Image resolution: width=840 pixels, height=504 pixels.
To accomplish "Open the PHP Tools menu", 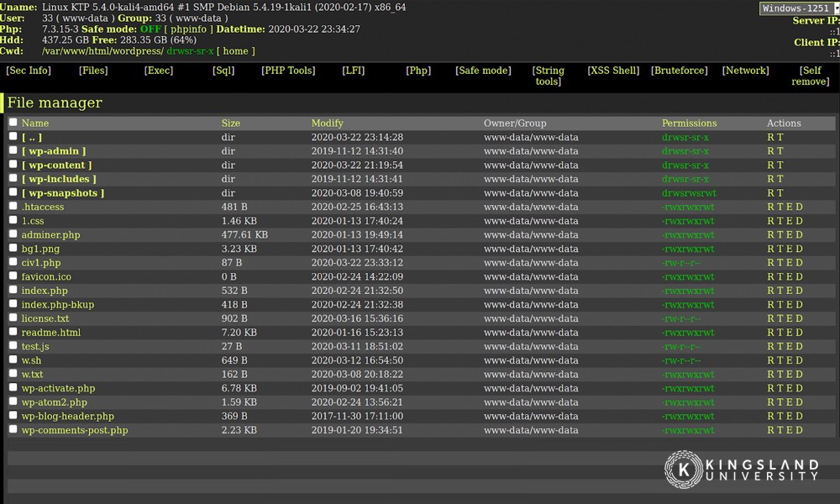I will pos(288,71).
